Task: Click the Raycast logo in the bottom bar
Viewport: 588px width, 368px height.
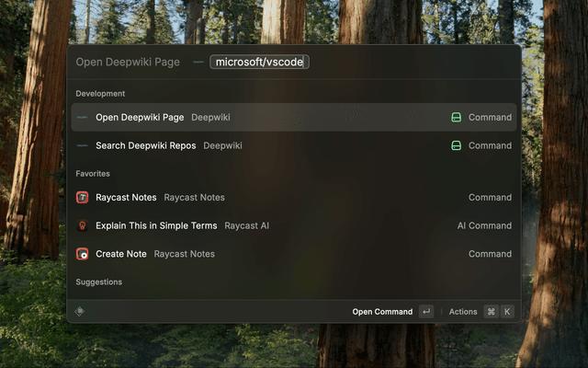Action: [x=79, y=311]
